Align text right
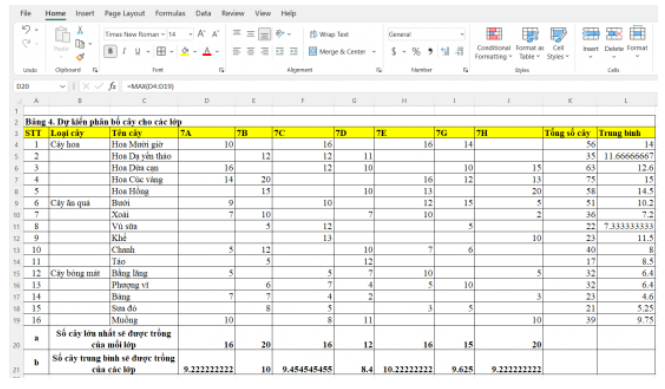The width and height of the screenshot is (665, 389). (265, 51)
